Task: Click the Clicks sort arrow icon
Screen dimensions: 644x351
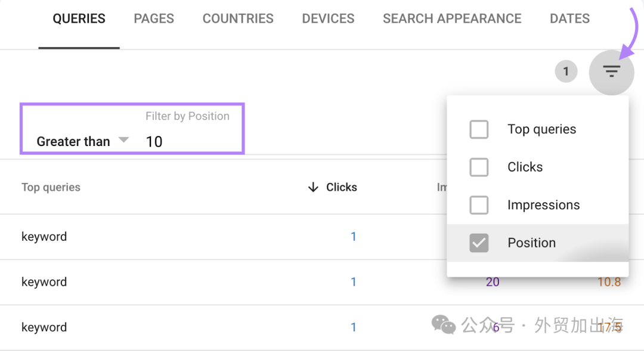Action: [313, 187]
